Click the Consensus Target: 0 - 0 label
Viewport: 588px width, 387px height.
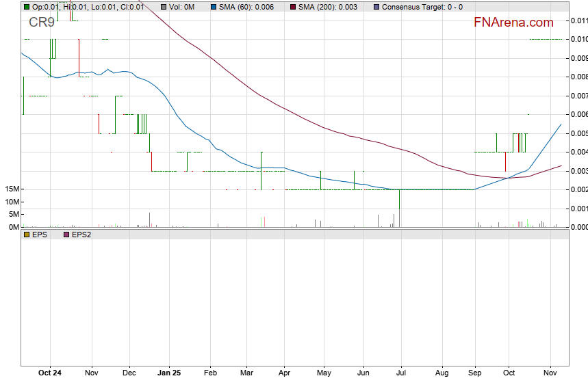click(422, 7)
